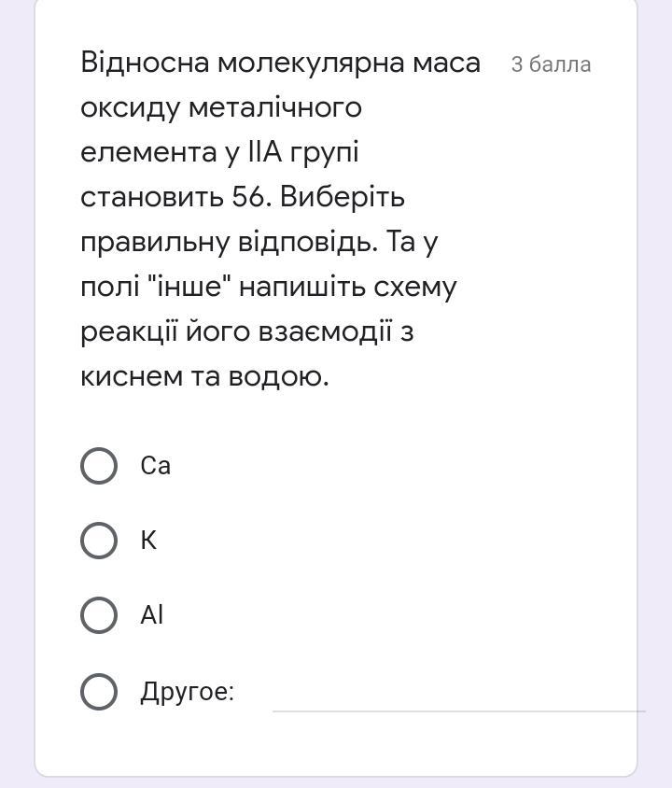Select the Al radio button

coord(99,615)
